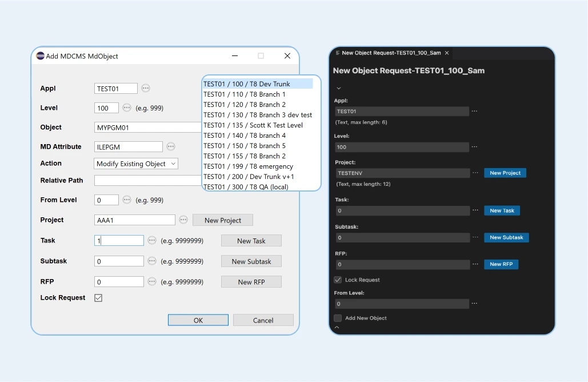Collapse the section chevron under the panel title

coord(338,88)
